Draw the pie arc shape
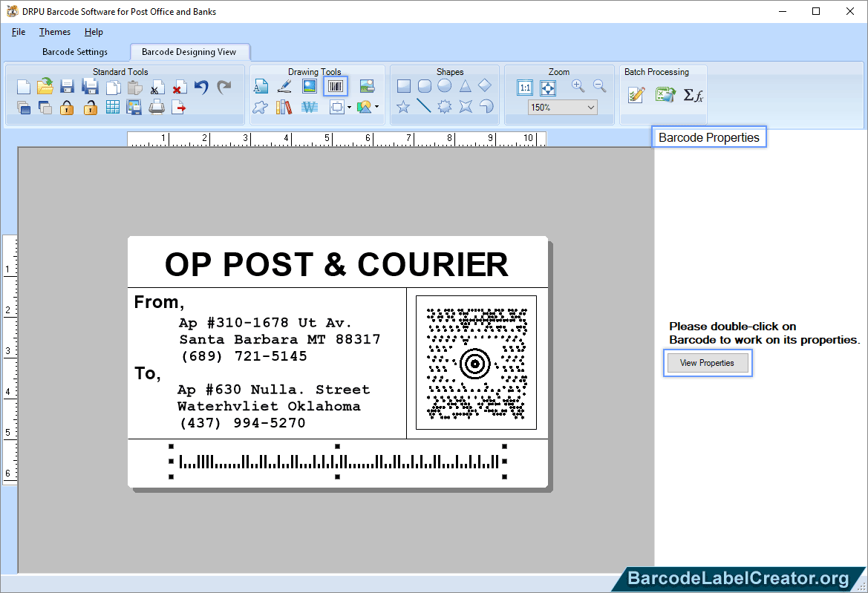 coord(486,106)
